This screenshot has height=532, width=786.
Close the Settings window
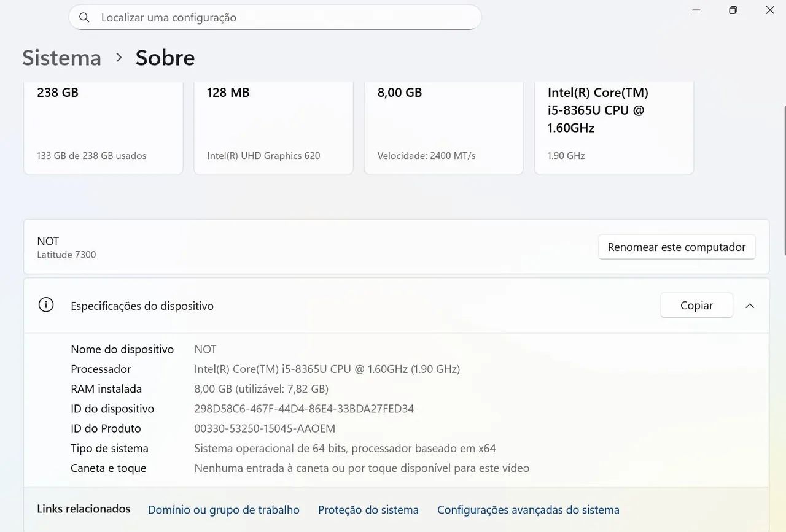770,10
